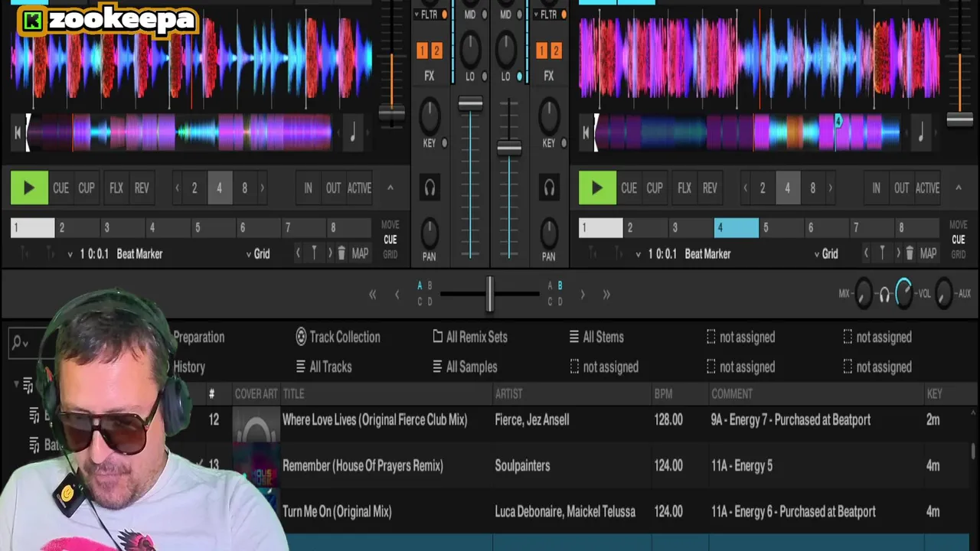Jump to next cue on right deck
The width and height of the screenshot is (980, 551).
[898, 253]
